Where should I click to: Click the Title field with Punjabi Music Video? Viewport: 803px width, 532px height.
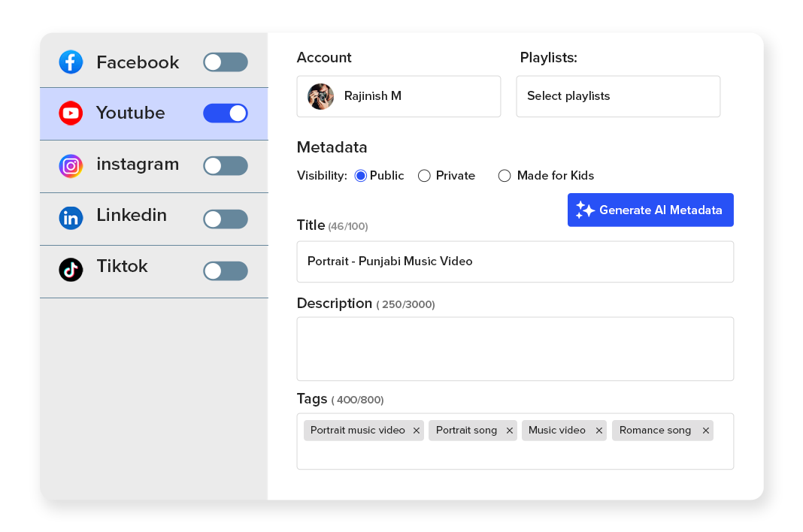click(x=514, y=261)
